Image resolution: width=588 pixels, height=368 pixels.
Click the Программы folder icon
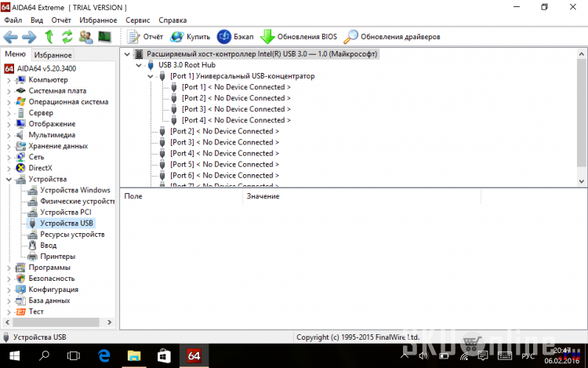click(x=20, y=268)
